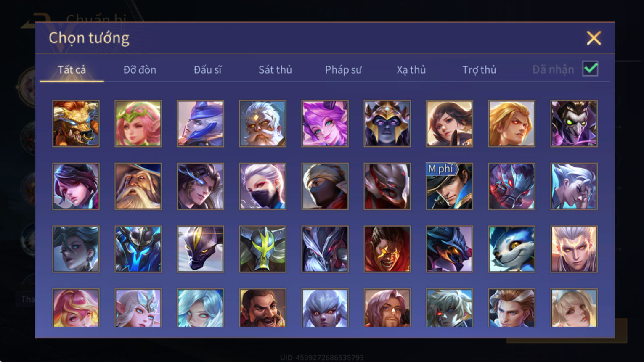Viewport: 644px width, 362px height.
Task: Pick the glowing-eyed red demon warrior
Action: pyautogui.click(x=387, y=249)
